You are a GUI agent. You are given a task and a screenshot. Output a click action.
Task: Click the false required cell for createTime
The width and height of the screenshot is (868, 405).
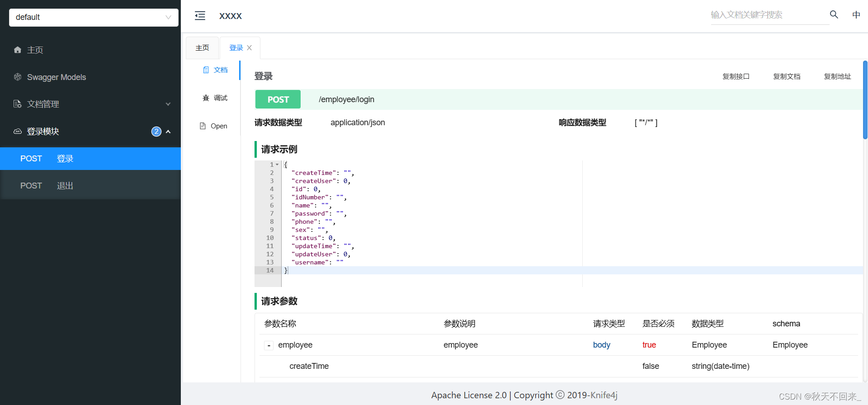651,366
